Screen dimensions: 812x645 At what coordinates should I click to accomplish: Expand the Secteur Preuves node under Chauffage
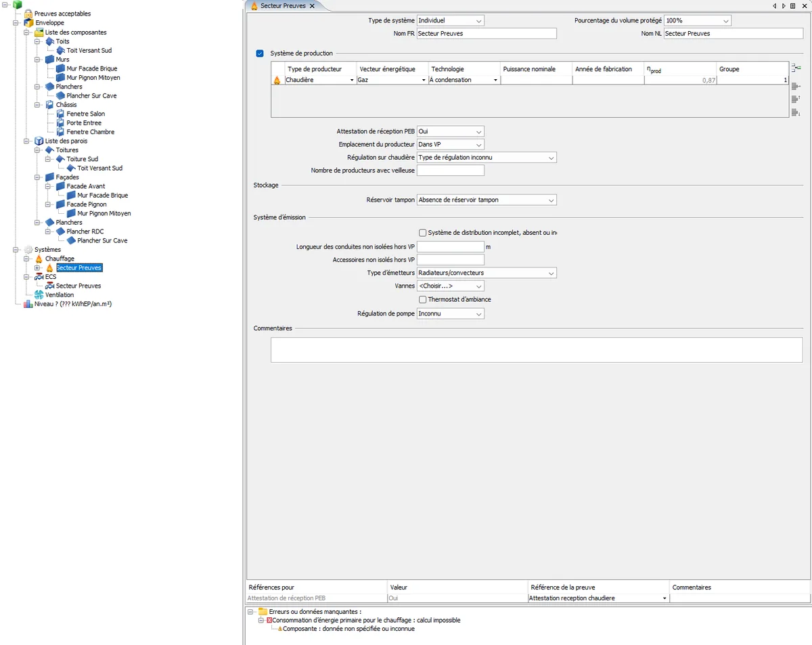tap(38, 268)
